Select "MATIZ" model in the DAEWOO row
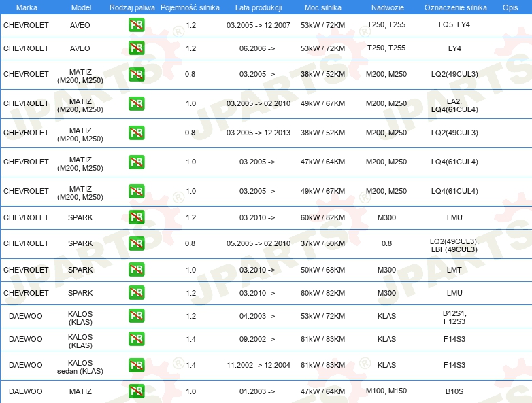532x403 pixels. pyautogui.click(x=80, y=391)
